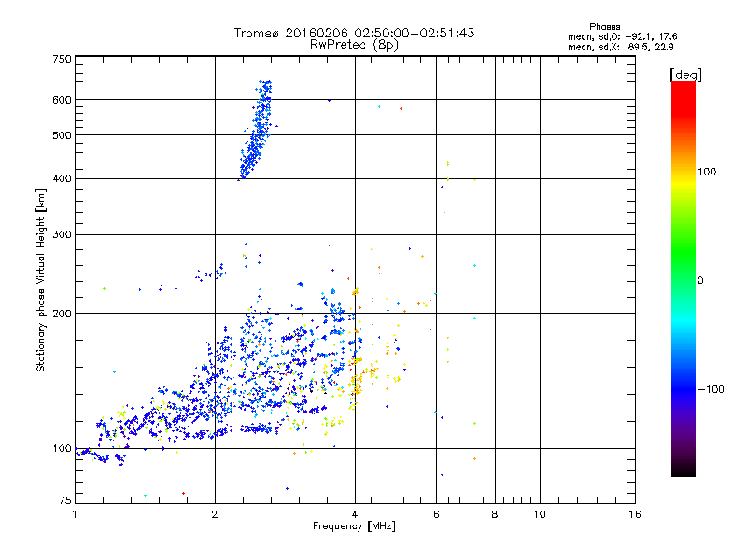
Task: Click the '750' y-axis tick label
Action: coord(62,59)
